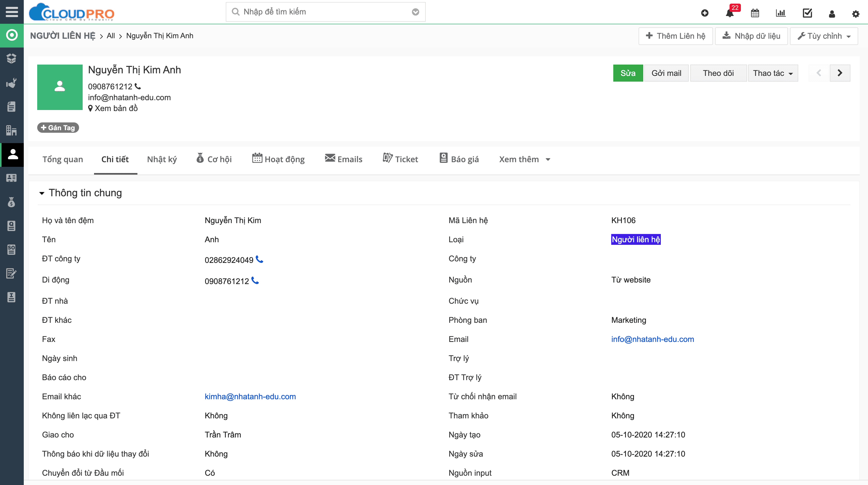Click email link info@nhatanh-edu.com
Screen dimensions: 868x485
coord(652,339)
